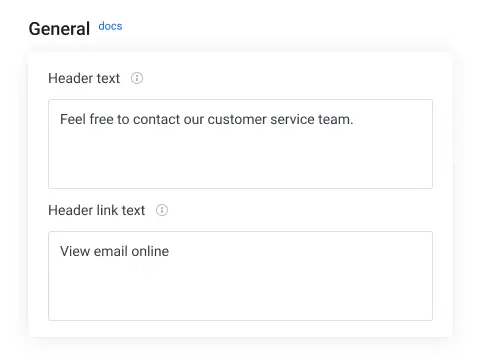Click the "Header link text" field label
Viewport: 480px width, 360px height.
click(97, 210)
